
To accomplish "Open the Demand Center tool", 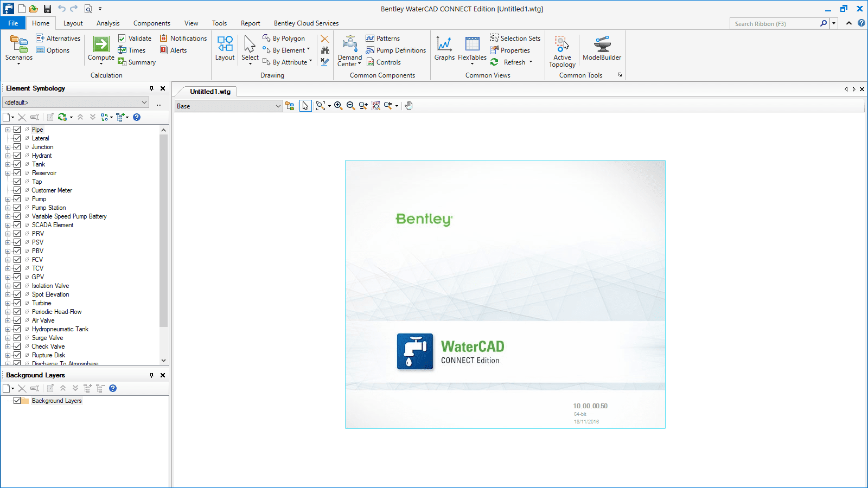I will pyautogui.click(x=349, y=49).
